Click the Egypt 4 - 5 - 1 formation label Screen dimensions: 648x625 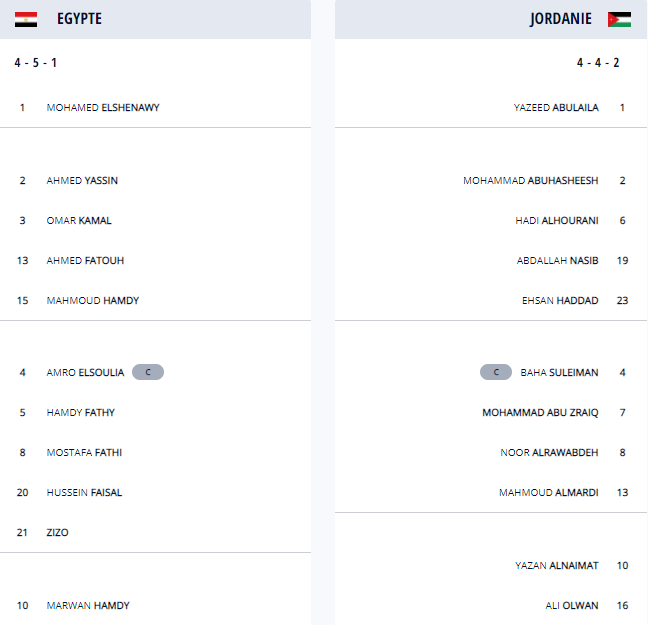point(36,63)
